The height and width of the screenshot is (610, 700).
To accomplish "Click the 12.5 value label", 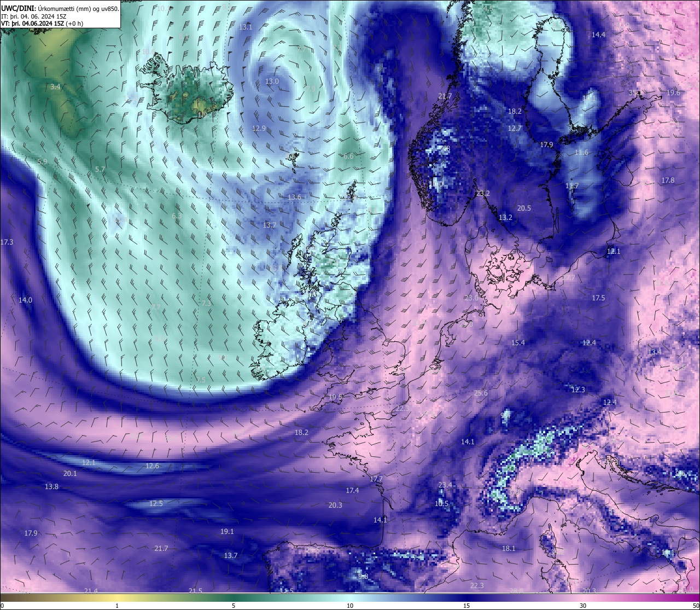I will click(x=156, y=503).
